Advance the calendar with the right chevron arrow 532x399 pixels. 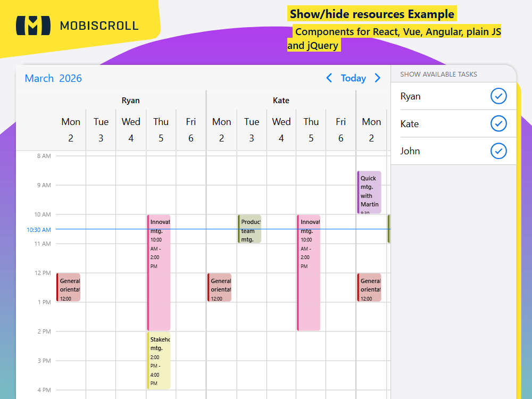378,78
